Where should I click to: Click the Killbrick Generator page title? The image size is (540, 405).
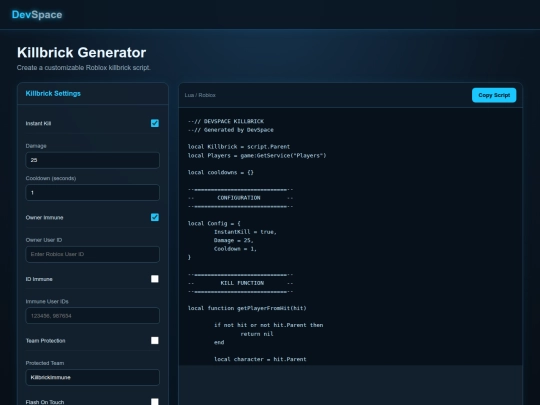pos(82,53)
